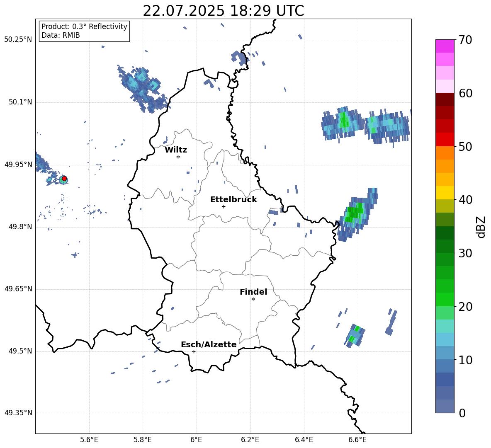Click the Product: 0.3° Reflectivity label
The width and height of the screenshot is (491, 448).
click(85, 27)
